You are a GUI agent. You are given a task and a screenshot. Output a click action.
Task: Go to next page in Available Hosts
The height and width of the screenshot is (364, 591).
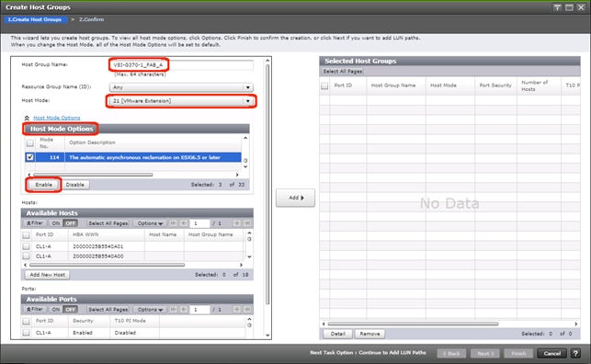(236, 223)
